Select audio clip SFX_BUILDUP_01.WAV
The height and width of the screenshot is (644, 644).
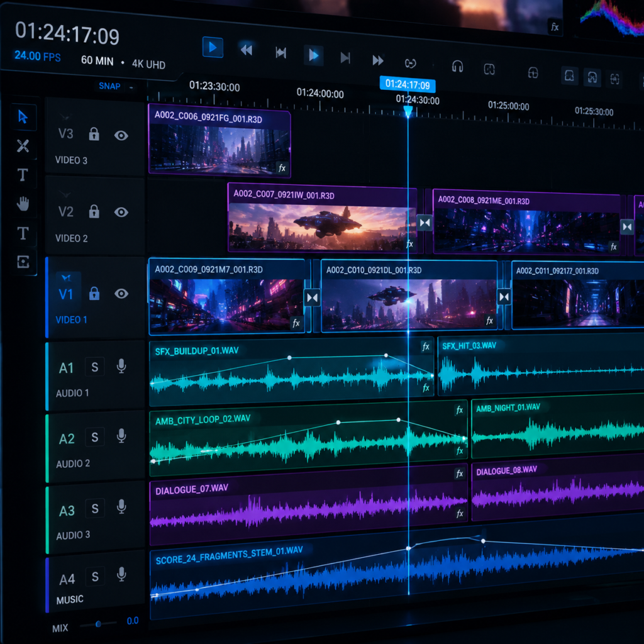(x=291, y=372)
